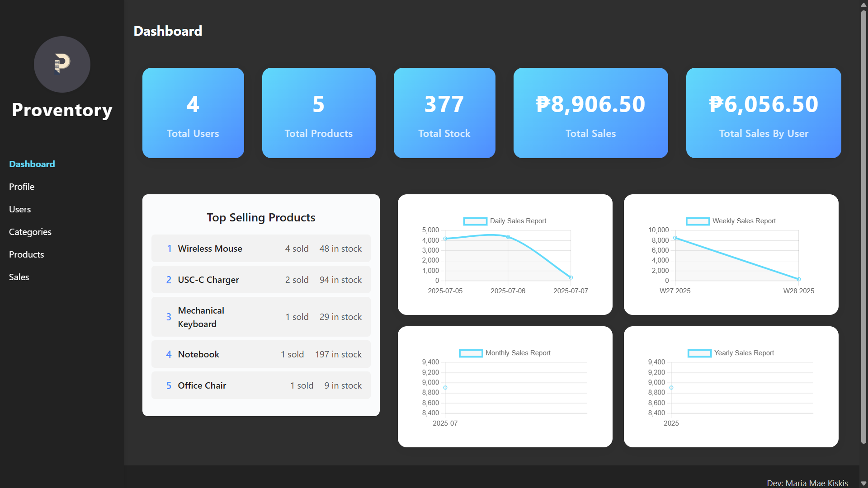Select the Dashboard sidebar link
The height and width of the screenshot is (488, 868).
(x=32, y=164)
